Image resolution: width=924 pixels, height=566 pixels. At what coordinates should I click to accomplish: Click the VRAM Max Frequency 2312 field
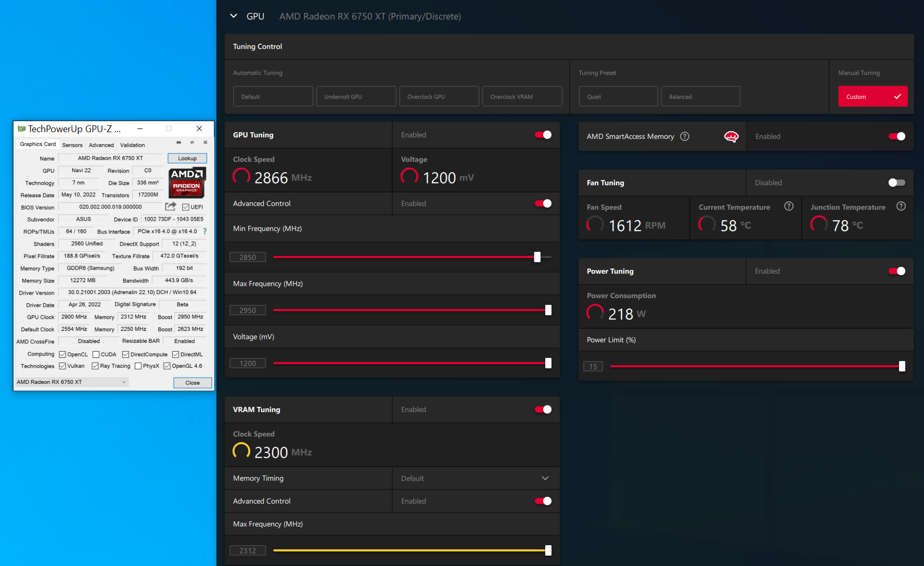(x=248, y=550)
